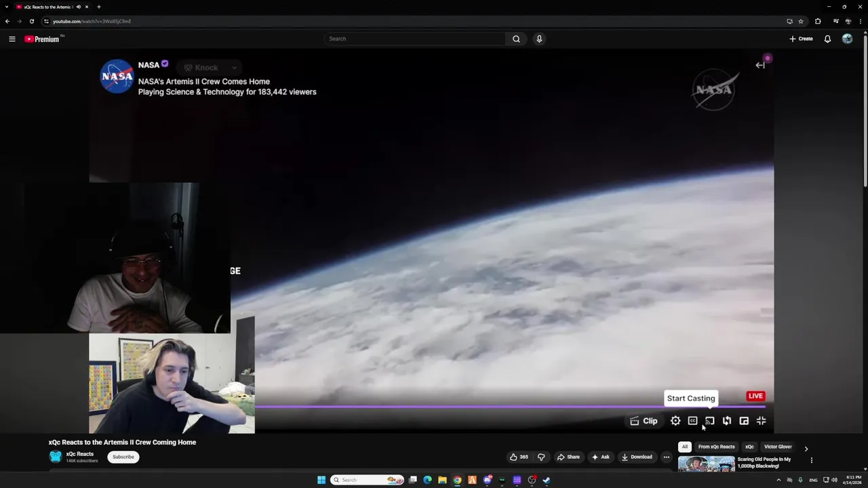Image resolution: width=868 pixels, height=488 pixels.
Task: Open the NASA channel avatar
Action: point(117,76)
